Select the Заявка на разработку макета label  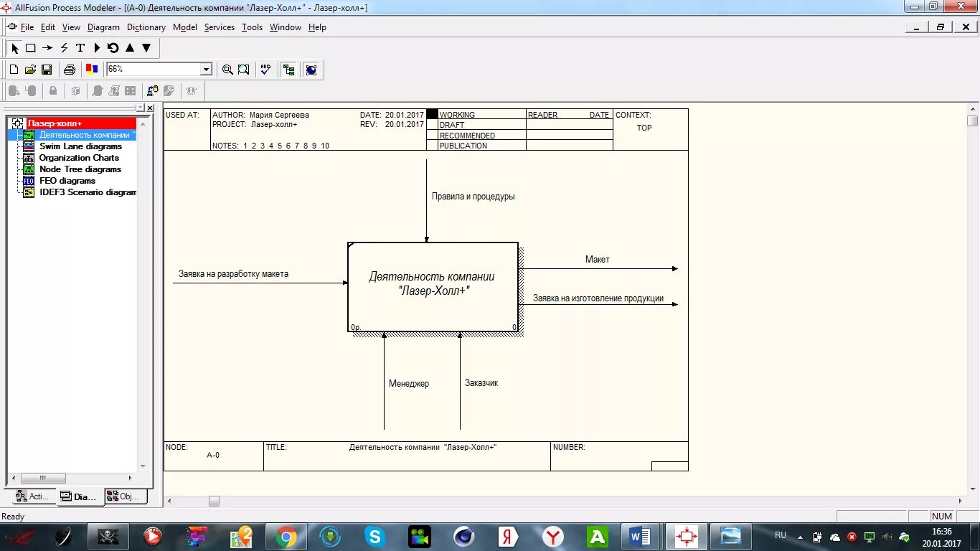[234, 274]
